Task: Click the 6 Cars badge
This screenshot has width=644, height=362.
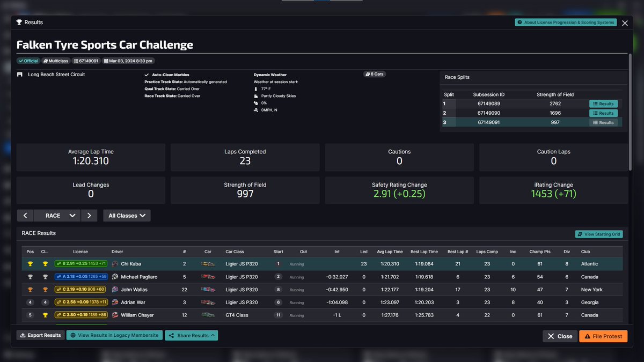Action: (x=375, y=74)
